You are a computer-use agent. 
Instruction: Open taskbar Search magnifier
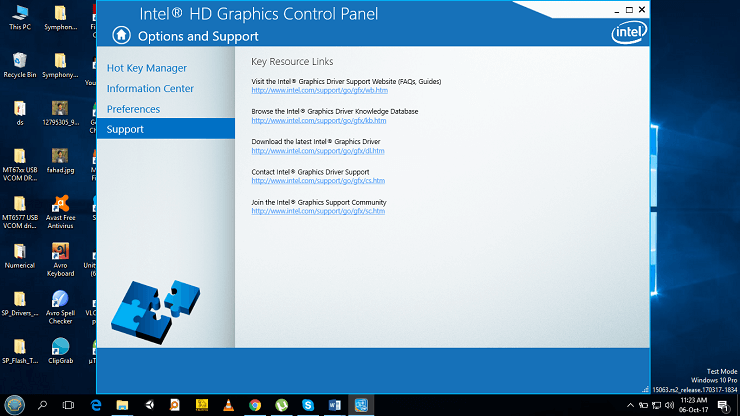[42, 405]
